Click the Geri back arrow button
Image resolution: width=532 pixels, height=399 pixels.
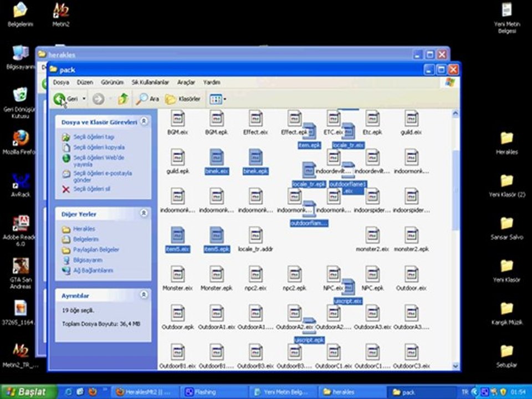(60, 99)
